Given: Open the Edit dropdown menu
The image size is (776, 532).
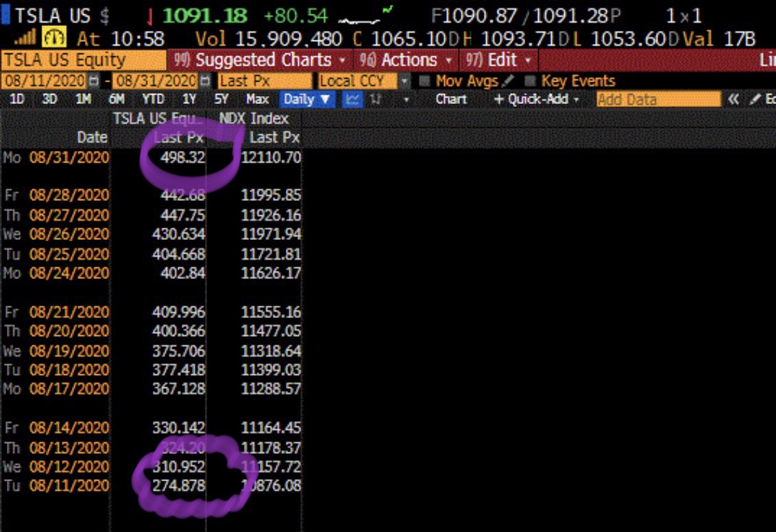Looking at the screenshot, I should [x=498, y=60].
